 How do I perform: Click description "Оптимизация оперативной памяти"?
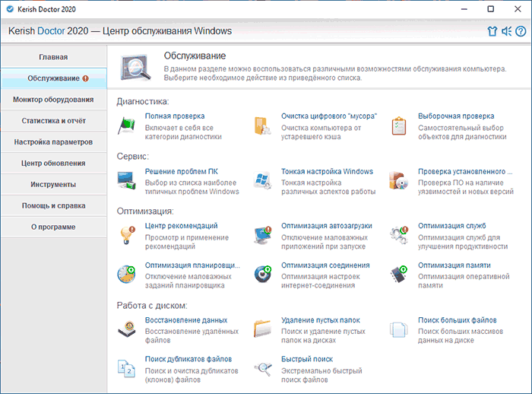464,281
